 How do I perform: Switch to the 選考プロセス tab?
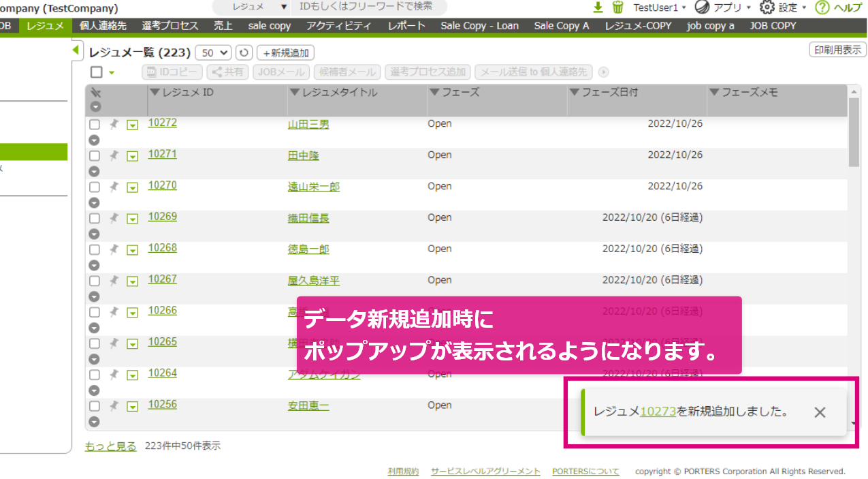click(x=170, y=26)
